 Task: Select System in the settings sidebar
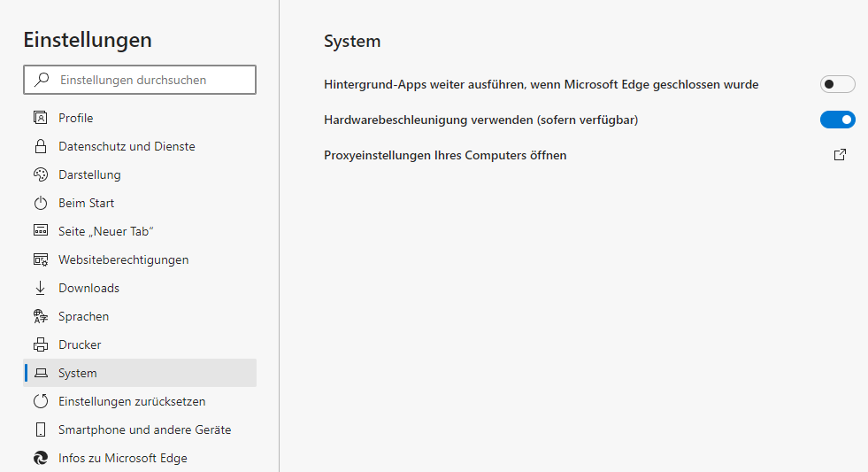click(78, 373)
